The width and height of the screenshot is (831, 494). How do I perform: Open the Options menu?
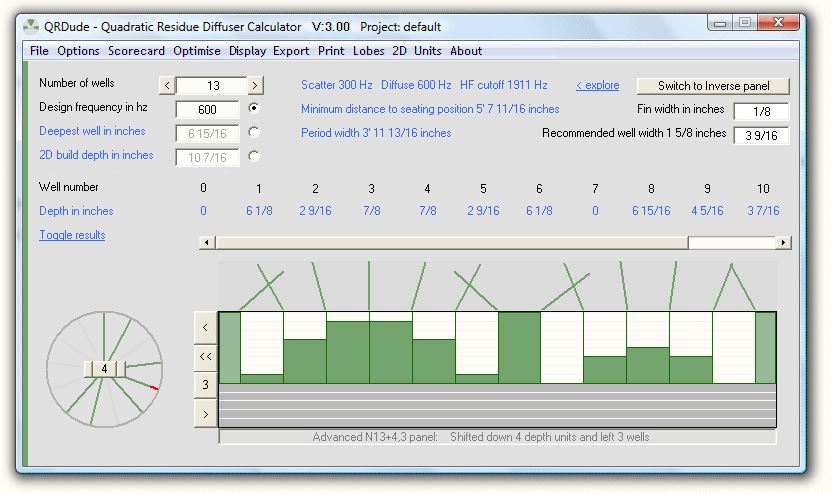pos(78,51)
